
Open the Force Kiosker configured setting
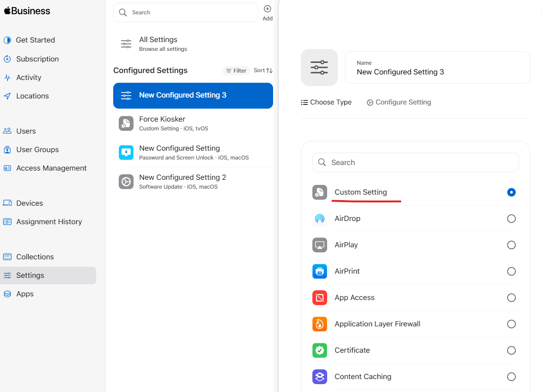pyautogui.click(x=193, y=123)
